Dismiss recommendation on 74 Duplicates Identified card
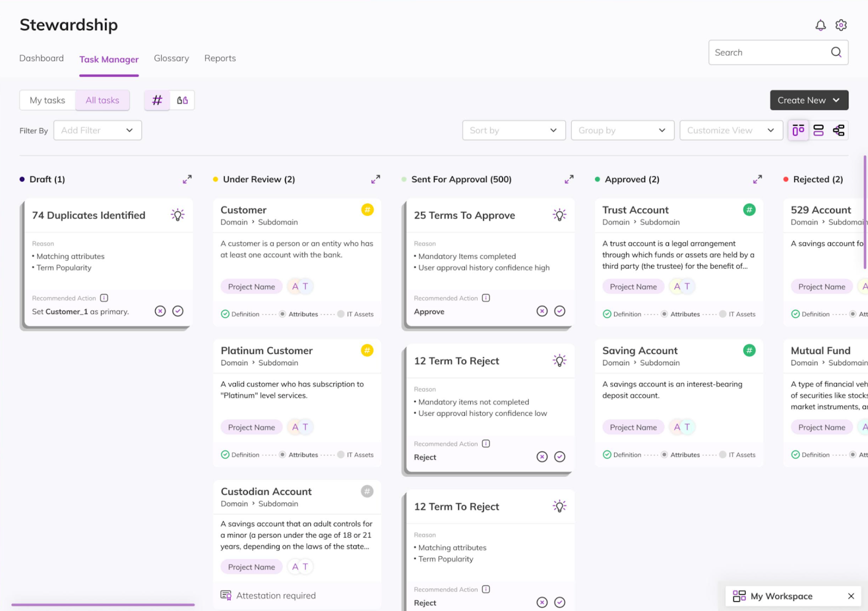Screen dimensions: 868x611 [x=160, y=311]
